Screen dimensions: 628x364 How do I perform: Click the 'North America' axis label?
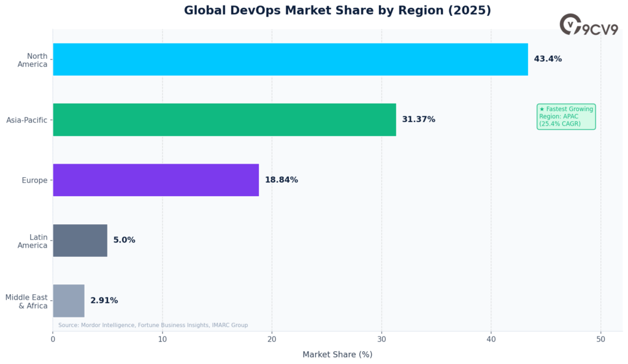tap(33, 60)
